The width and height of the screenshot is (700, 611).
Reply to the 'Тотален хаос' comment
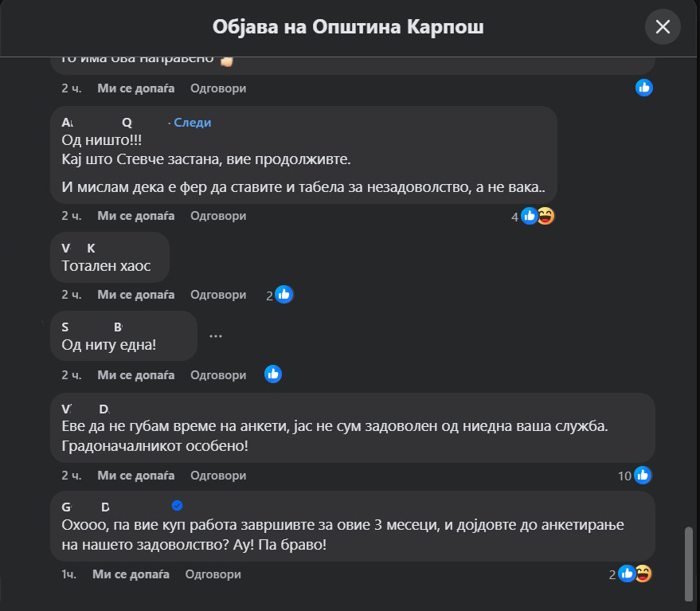click(x=218, y=295)
